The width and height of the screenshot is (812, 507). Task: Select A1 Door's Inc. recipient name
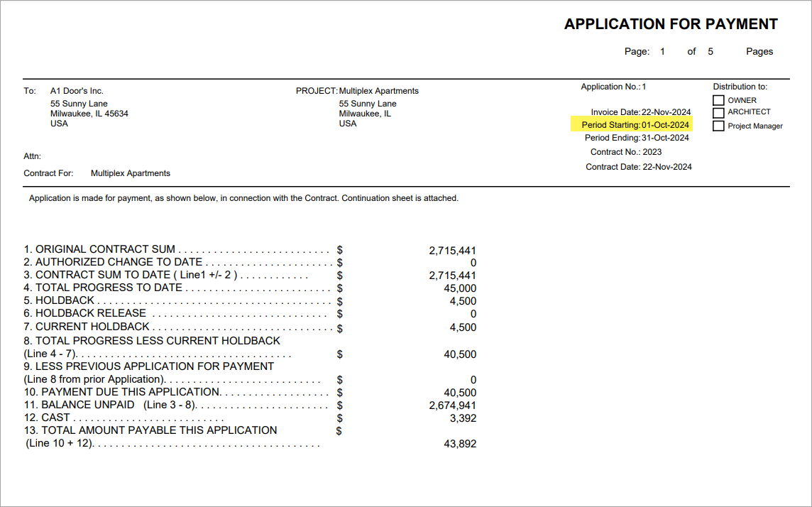coord(77,91)
